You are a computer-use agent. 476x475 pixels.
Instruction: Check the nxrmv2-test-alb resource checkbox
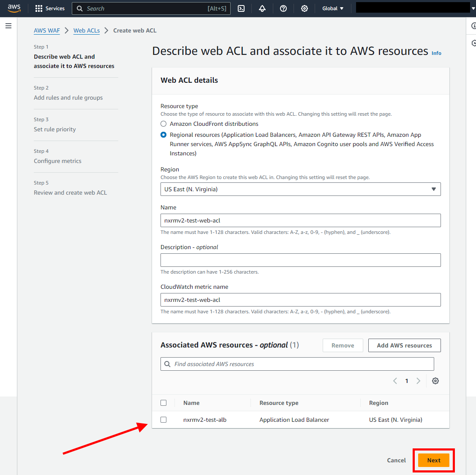tap(163, 419)
